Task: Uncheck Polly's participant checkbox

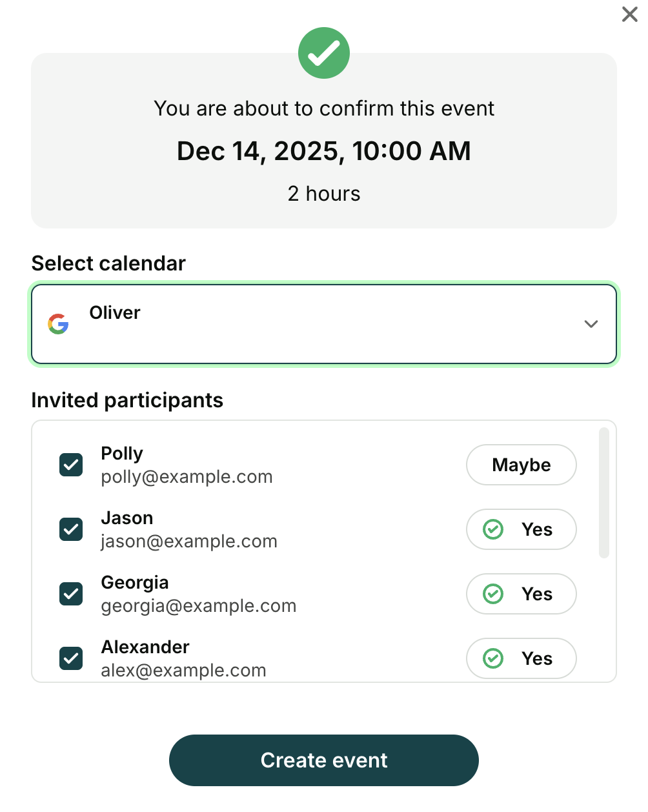Action: pos(71,465)
